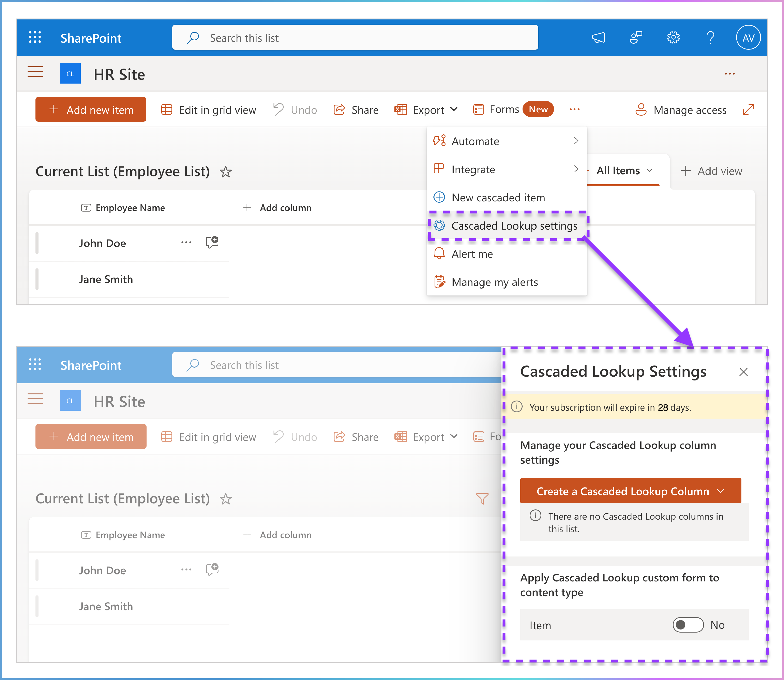The width and height of the screenshot is (784, 680).
Task: Open the AV profile avatar
Action: [748, 38]
